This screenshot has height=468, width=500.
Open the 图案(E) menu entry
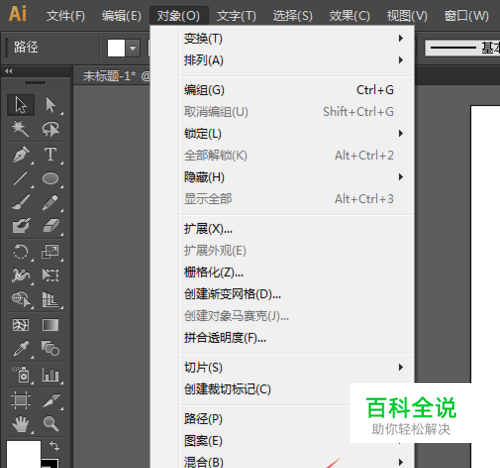265,441
